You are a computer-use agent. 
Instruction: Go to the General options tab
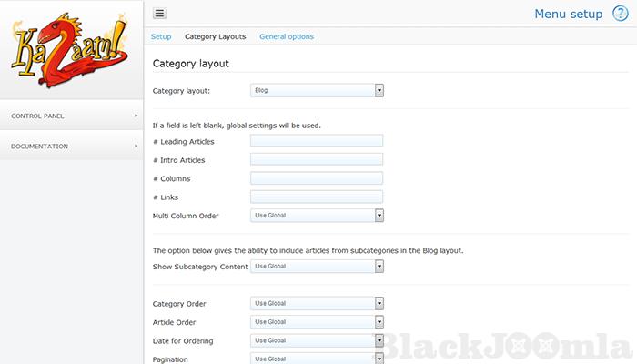(287, 36)
